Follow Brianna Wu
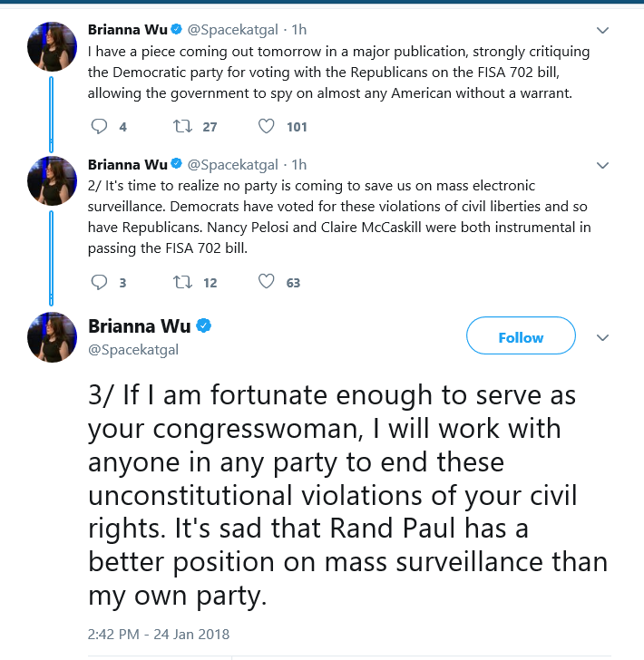Viewport: 644px width, 660px height. pos(521,335)
